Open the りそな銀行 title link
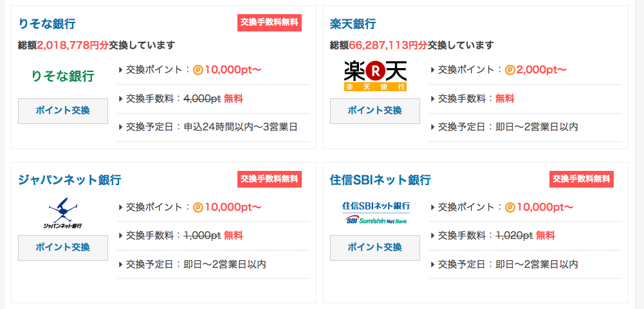 click(47, 24)
